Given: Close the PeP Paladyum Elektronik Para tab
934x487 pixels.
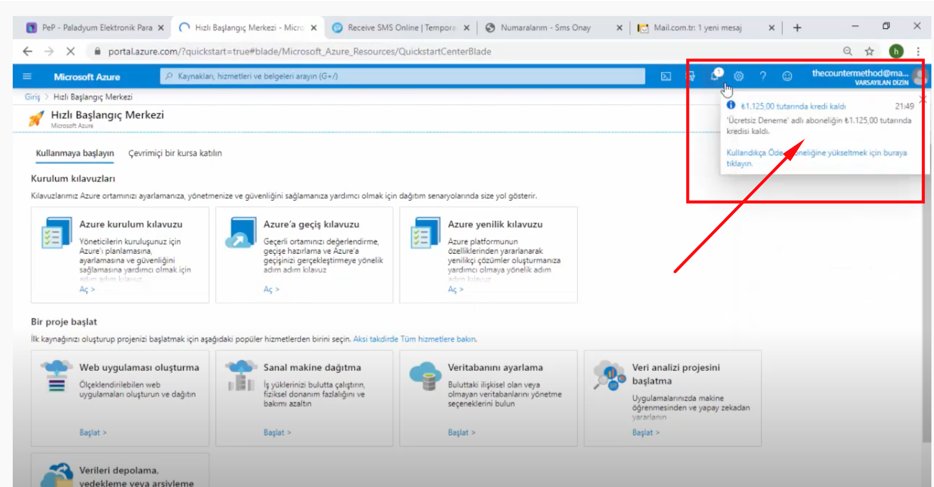Looking at the screenshot, I should coord(161,28).
